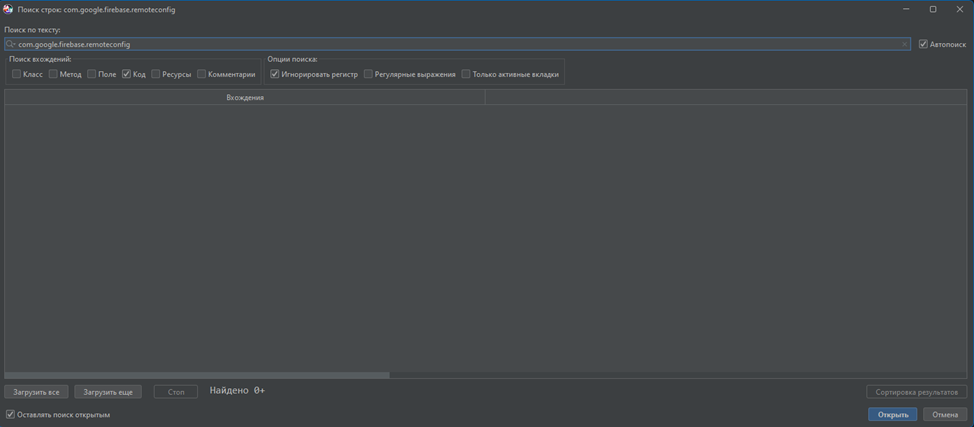Click the JADX app icon in title bar
Image resolution: width=974 pixels, height=427 pixels.
[9, 9]
